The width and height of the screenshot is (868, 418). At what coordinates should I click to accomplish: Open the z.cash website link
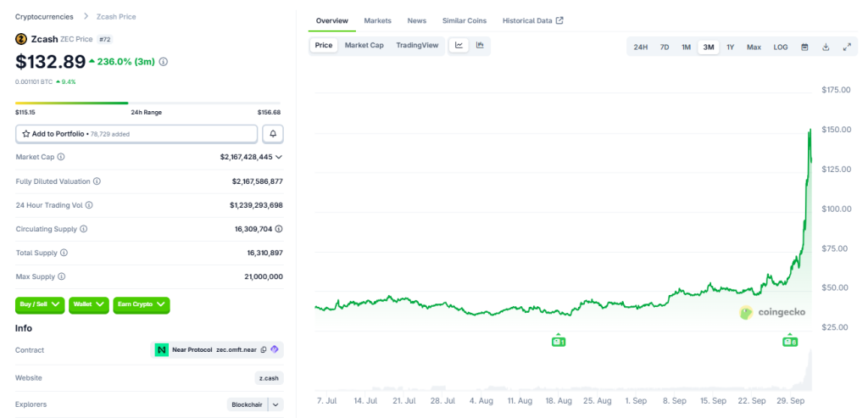coord(269,378)
